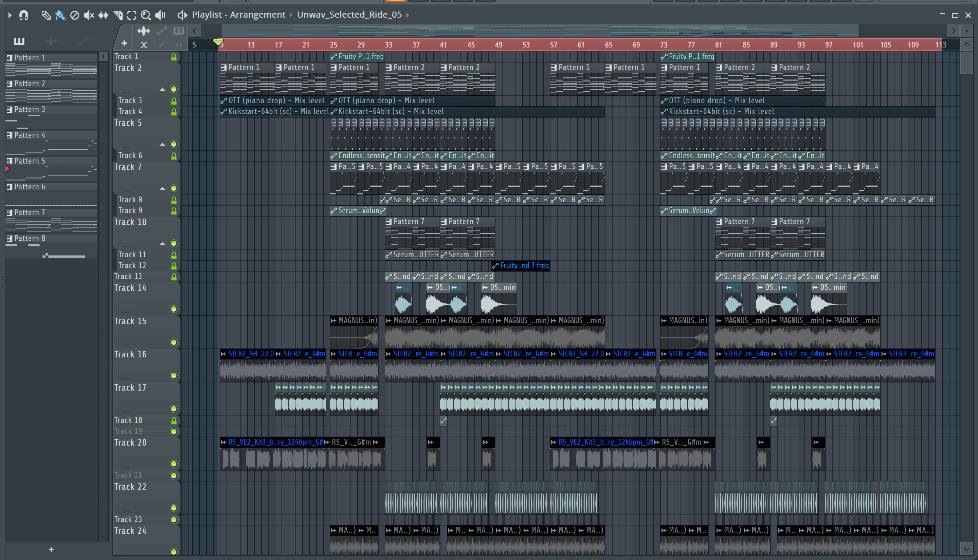978x560 pixels.
Task: Switch picker panel to the automation clips tab
Action: point(83,41)
